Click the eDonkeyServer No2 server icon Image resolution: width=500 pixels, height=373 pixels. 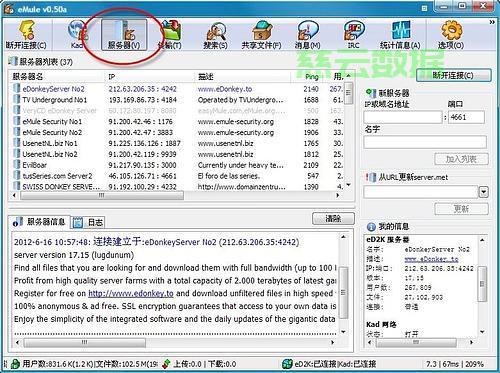[x=16, y=89]
